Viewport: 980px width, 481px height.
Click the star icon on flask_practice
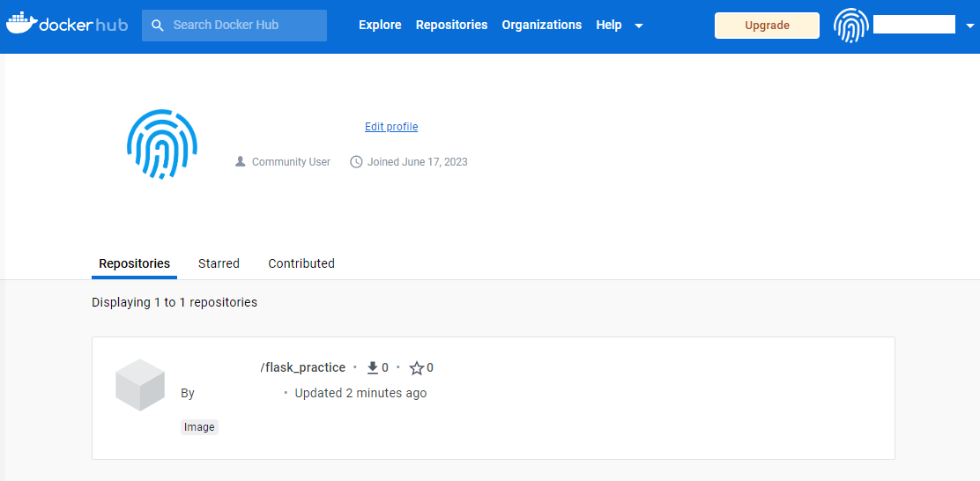point(416,368)
